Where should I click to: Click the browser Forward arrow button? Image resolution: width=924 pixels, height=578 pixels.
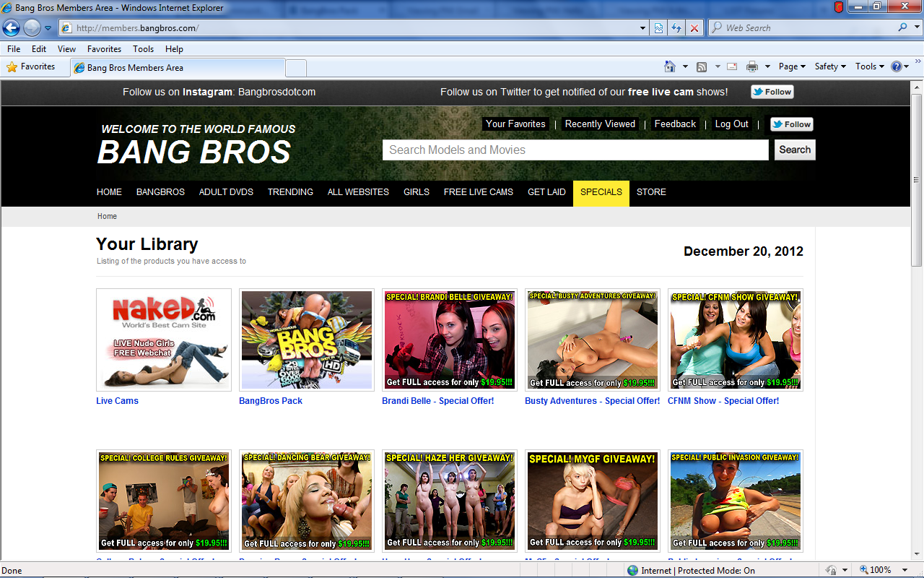(x=32, y=28)
